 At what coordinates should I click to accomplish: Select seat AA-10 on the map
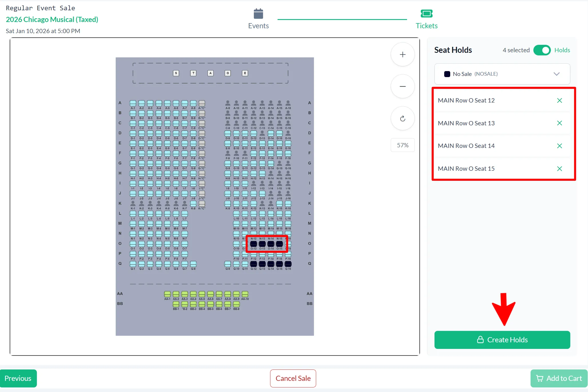(245, 294)
